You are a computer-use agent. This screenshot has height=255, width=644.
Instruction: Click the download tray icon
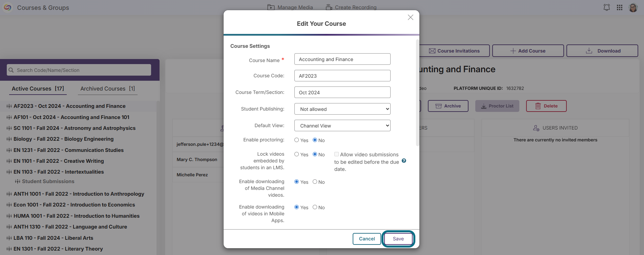point(589,51)
